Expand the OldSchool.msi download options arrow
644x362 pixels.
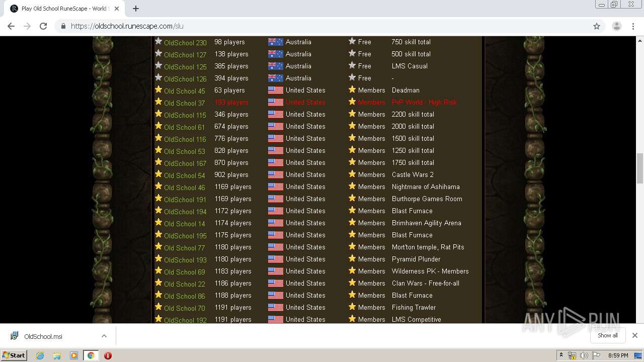[104, 336]
